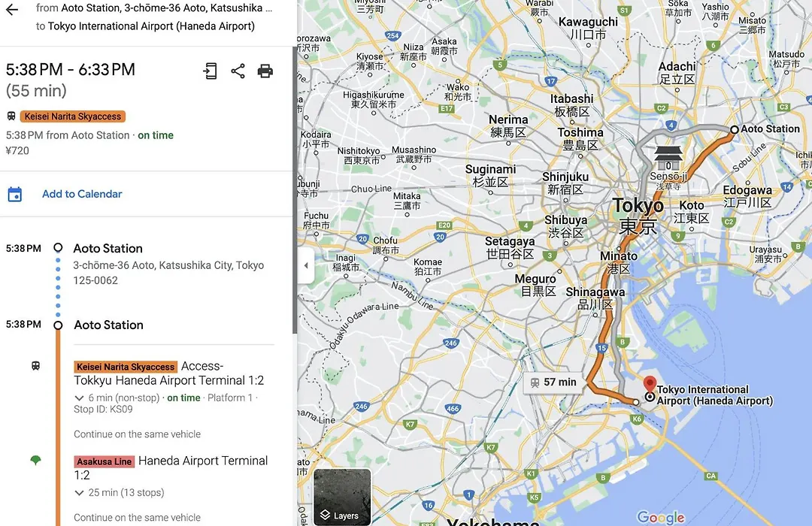This screenshot has width=812, height=526.
Task: Click the Kawaguchi label on the map
Action: 588,28
